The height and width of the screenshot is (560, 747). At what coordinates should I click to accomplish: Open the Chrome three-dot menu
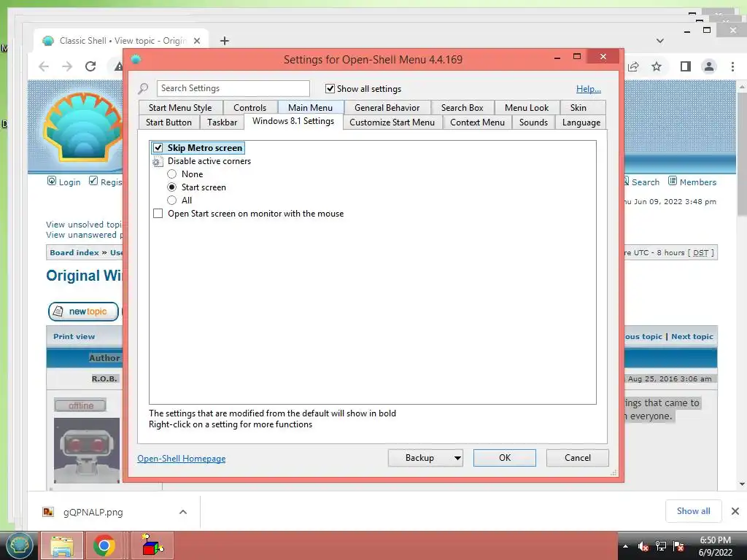(732, 66)
